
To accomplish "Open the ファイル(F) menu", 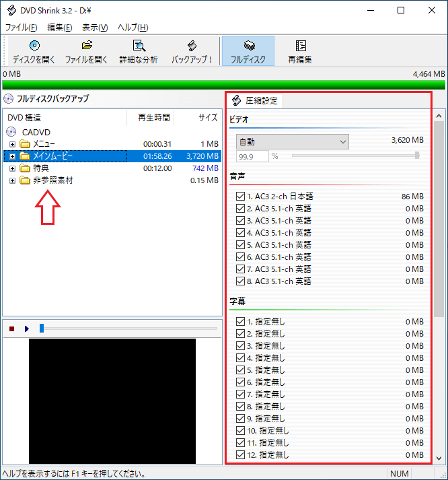I will coord(21,28).
